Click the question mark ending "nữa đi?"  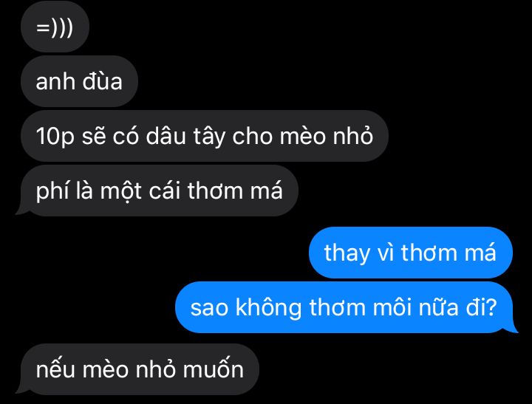[x=491, y=307]
